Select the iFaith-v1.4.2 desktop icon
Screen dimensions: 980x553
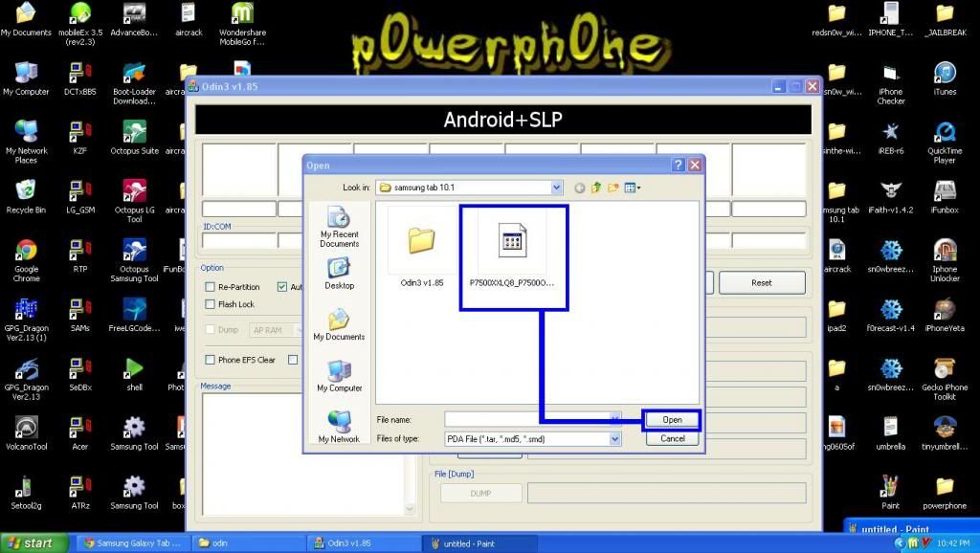coord(891,197)
